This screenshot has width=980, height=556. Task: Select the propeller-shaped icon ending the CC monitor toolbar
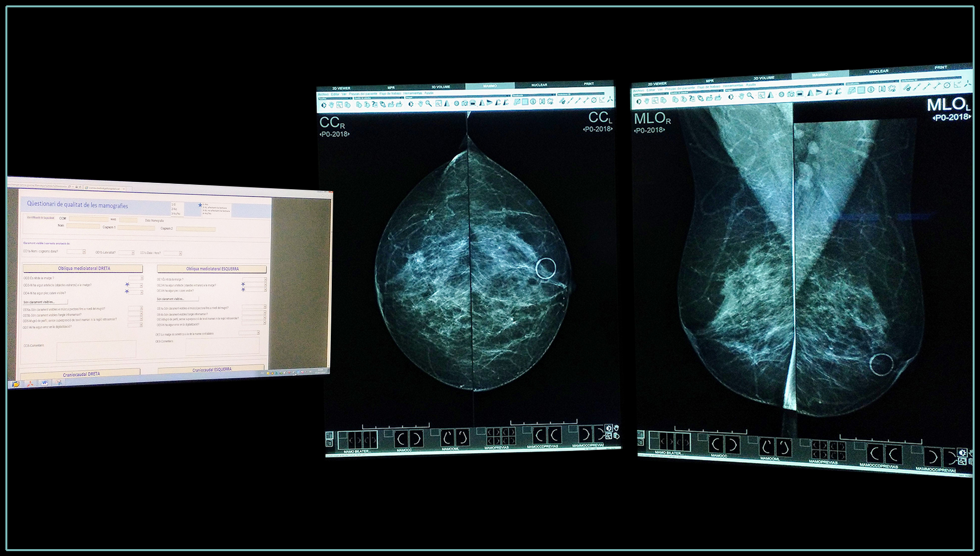pyautogui.click(x=610, y=100)
